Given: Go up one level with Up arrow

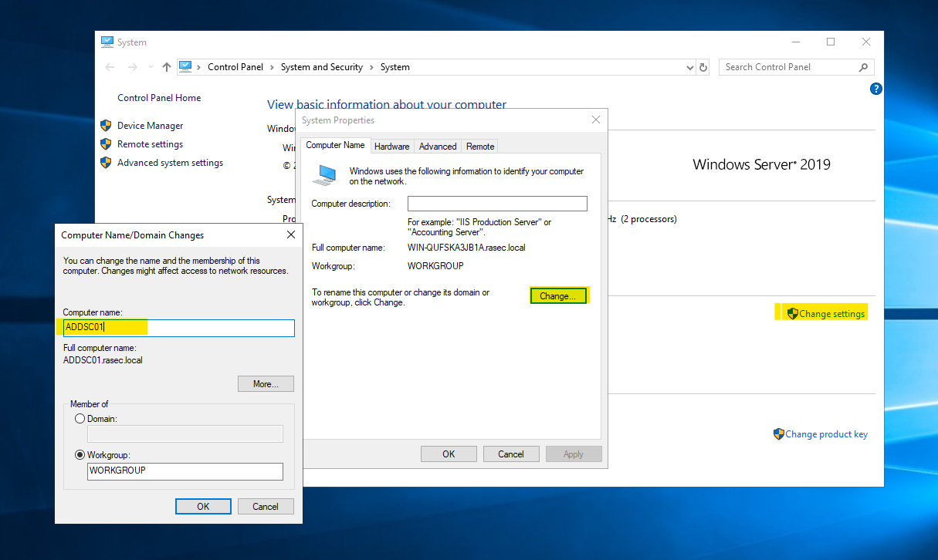Looking at the screenshot, I should coord(167,67).
